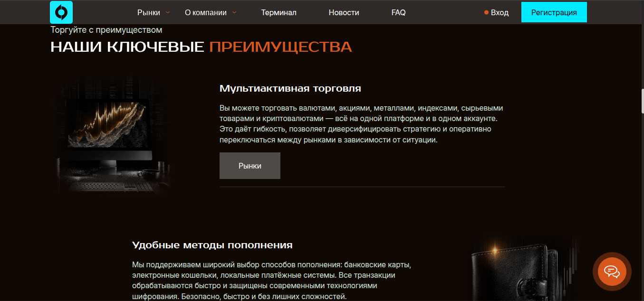Viewport: 644px width, 301px height.
Task: Select the Удобные методы пополнения heading
Action: coord(212,245)
